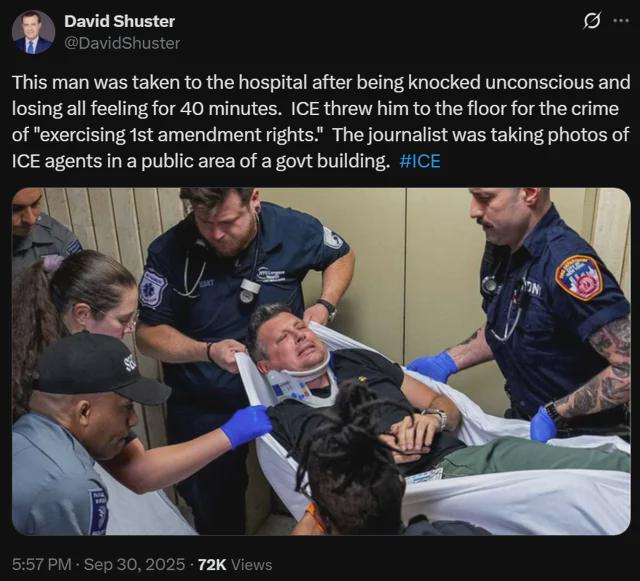Follow the #ICE hashtag link
Screen dimensions: 640x581
[420, 161]
